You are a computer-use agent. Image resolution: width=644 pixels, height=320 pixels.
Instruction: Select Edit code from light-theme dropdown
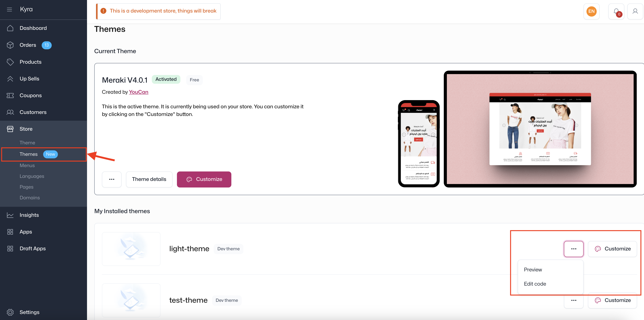(535, 284)
